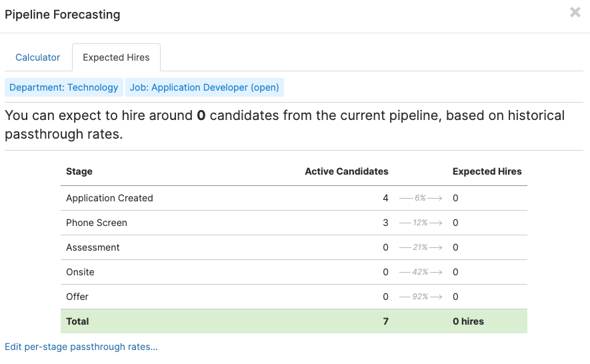The image size is (590, 364).
Task: Select the Offer stage name
Action: [77, 297]
